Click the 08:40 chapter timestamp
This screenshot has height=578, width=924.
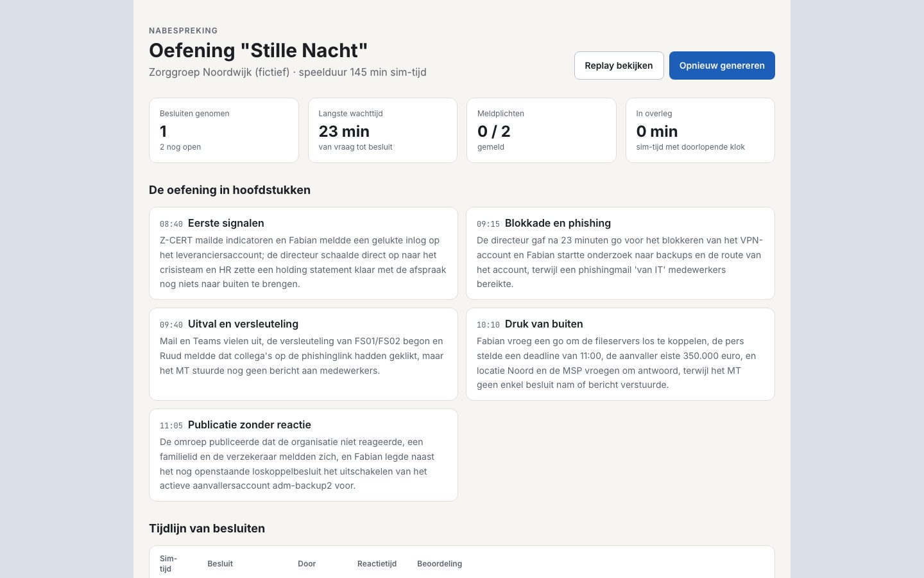point(171,224)
